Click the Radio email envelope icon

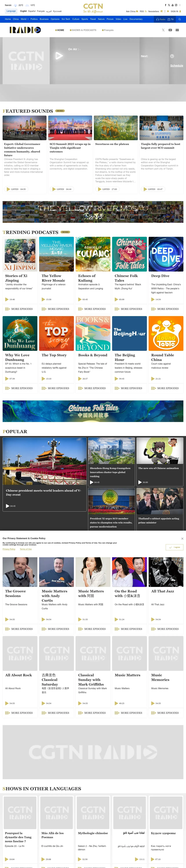pos(177,30)
